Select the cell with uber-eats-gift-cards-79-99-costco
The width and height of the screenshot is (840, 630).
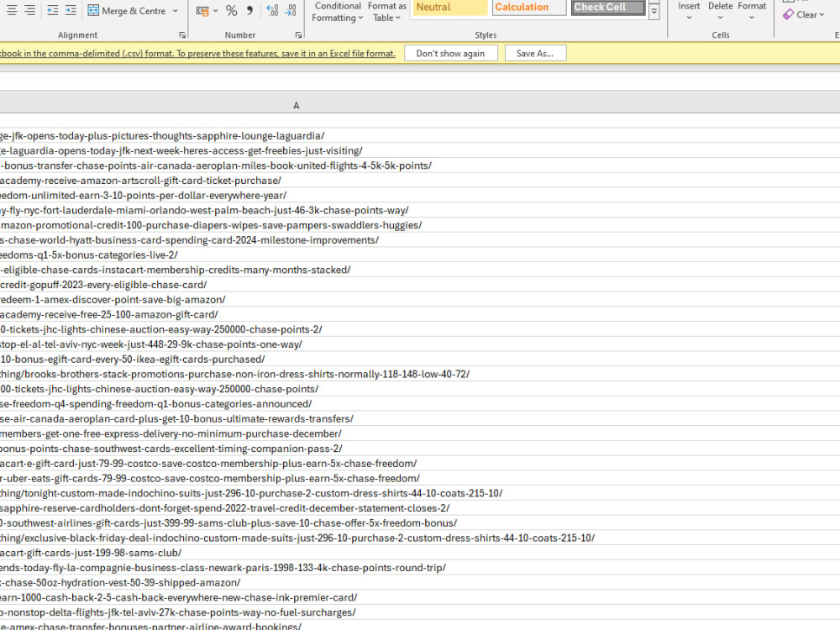pos(420,479)
